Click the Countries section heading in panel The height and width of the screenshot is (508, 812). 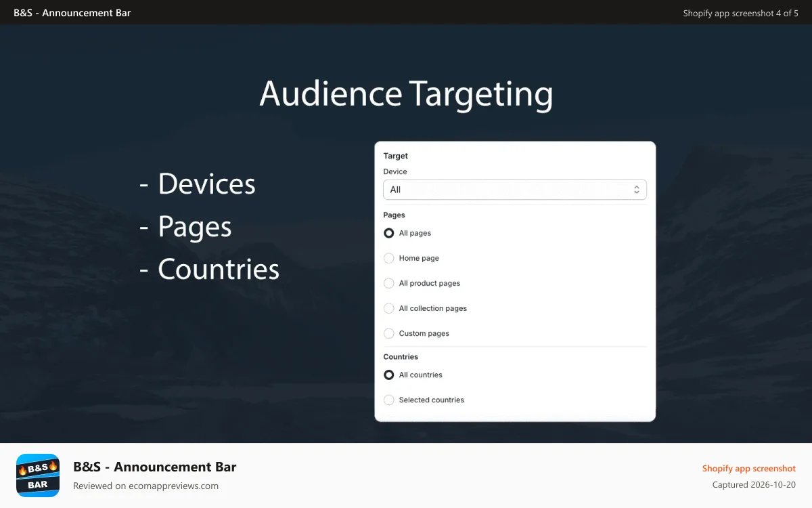pyautogui.click(x=401, y=356)
